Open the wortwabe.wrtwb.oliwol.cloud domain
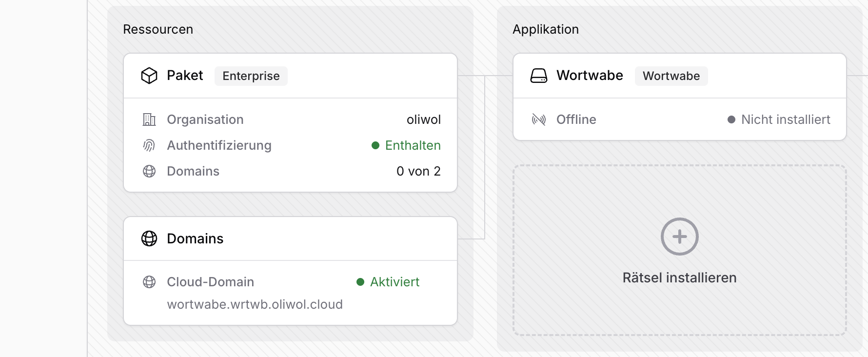The width and height of the screenshot is (868, 357). click(x=255, y=304)
